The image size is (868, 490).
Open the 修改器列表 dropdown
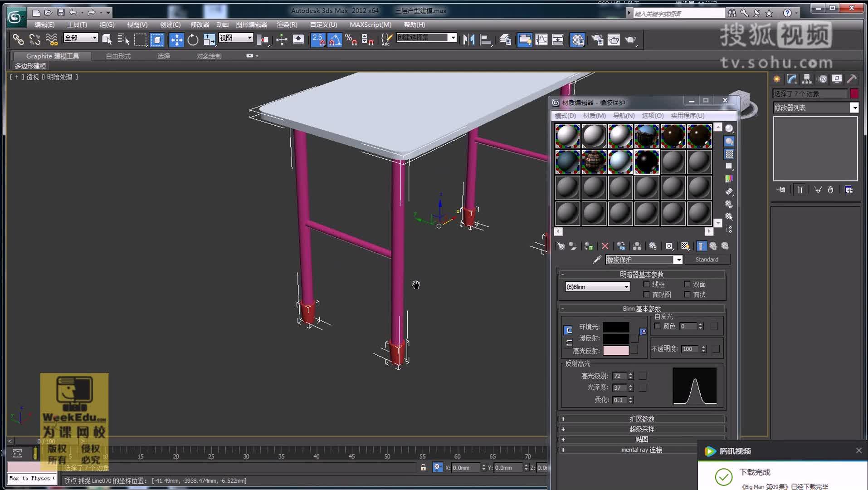point(854,108)
